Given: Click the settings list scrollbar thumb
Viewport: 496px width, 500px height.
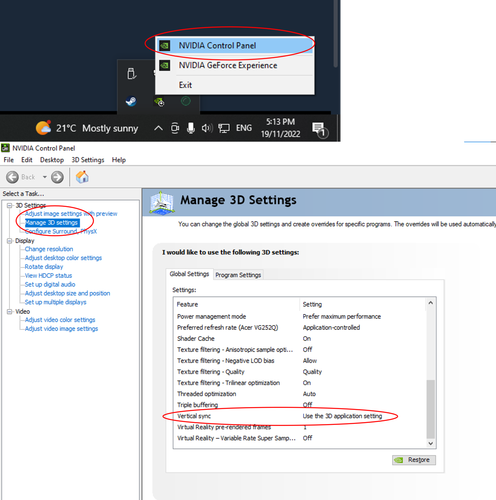Looking at the screenshot, I should [x=431, y=409].
